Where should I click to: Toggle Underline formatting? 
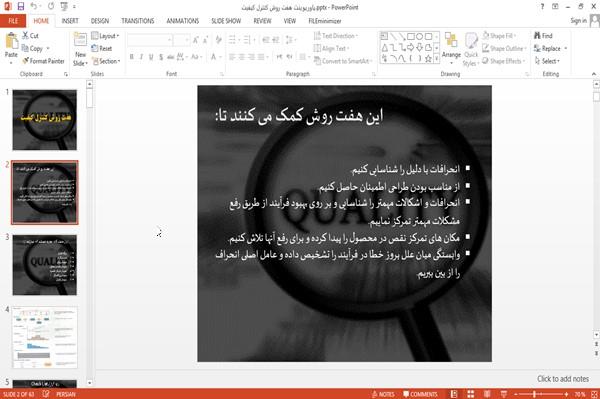[x=151, y=57]
